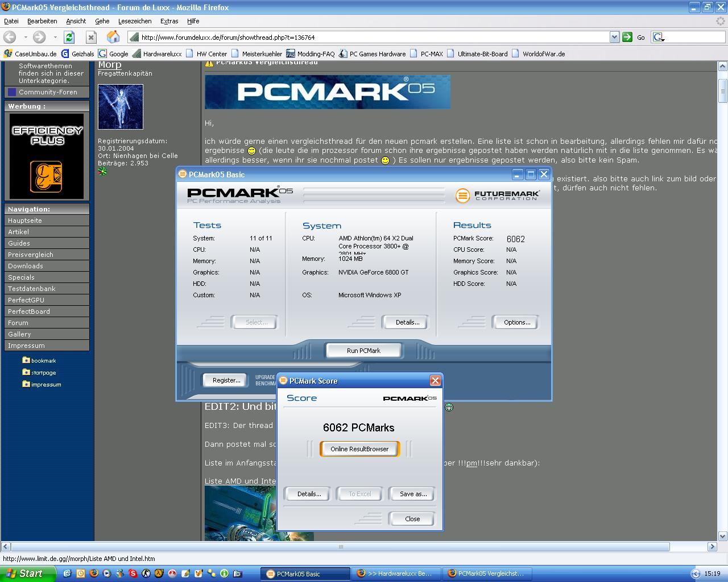Open the Hilfe menu
The image size is (728, 582).
coord(193,21)
